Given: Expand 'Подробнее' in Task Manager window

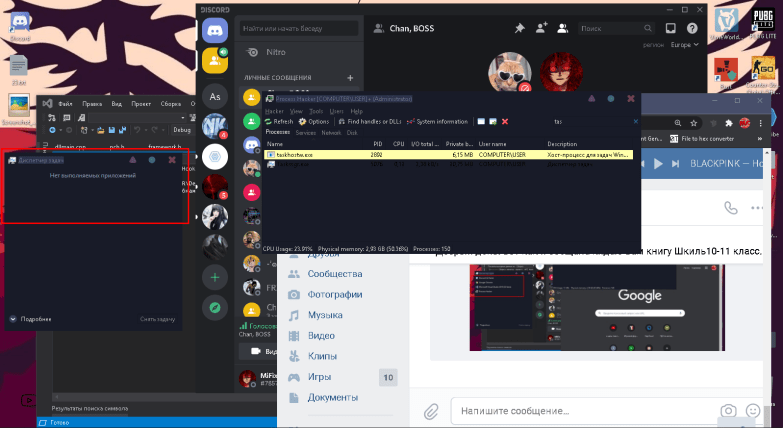Looking at the screenshot, I should (30, 319).
